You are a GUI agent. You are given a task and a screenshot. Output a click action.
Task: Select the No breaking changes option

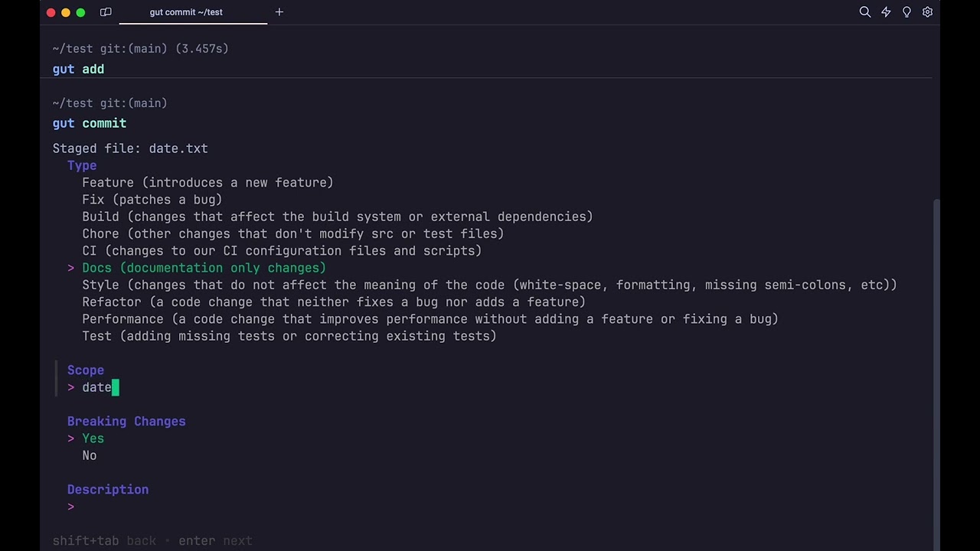90,455
